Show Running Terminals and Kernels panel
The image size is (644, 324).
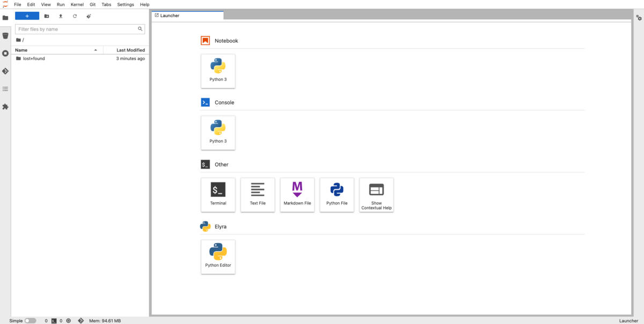click(x=5, y=53)
